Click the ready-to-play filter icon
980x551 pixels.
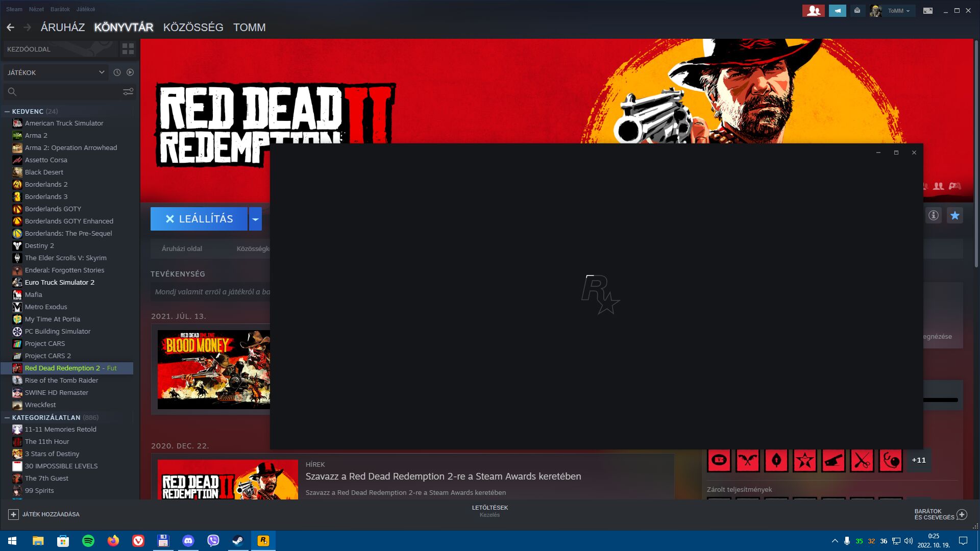click(130, 72)
